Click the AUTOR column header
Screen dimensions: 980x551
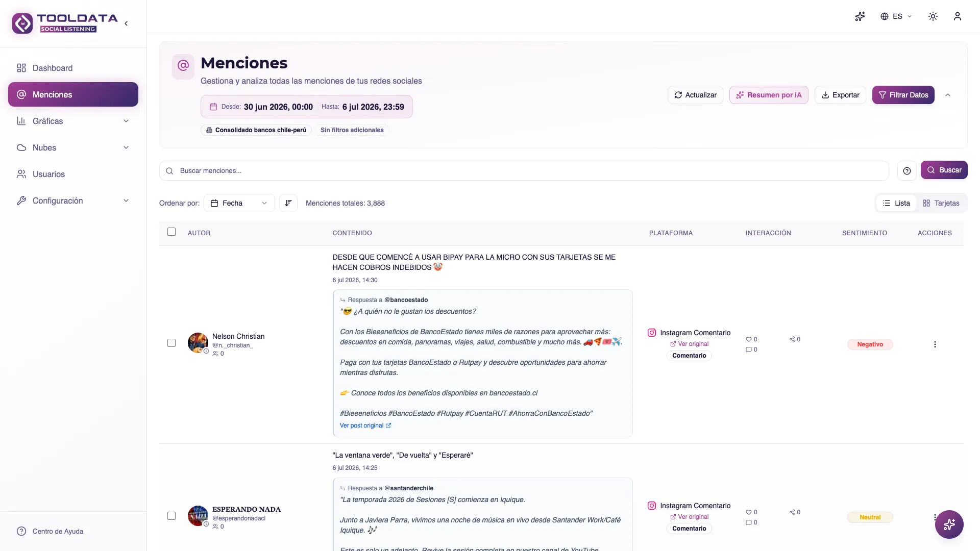point(199,233)
